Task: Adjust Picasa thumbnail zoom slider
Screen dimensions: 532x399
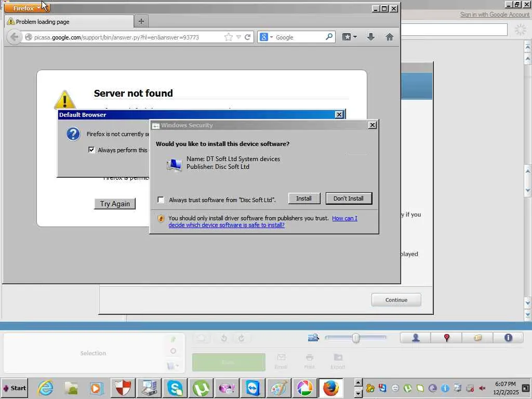Action: [x=355, y=338]
